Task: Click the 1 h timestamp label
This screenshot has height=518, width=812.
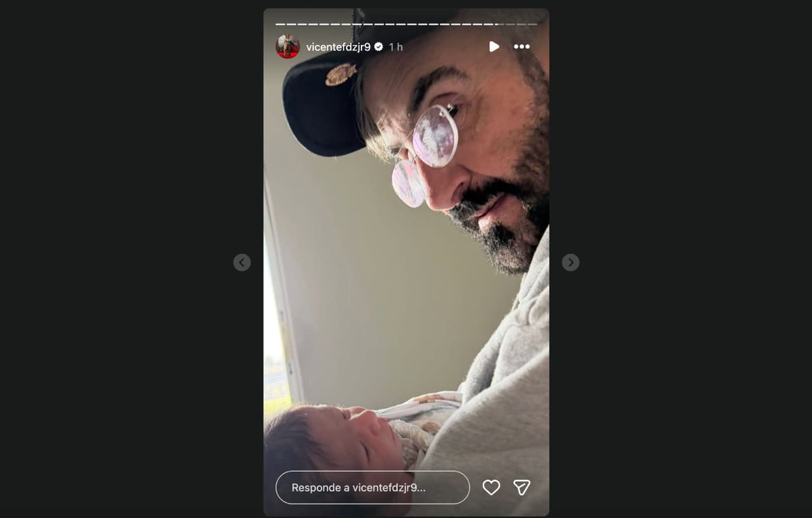Action: point(396,47)
